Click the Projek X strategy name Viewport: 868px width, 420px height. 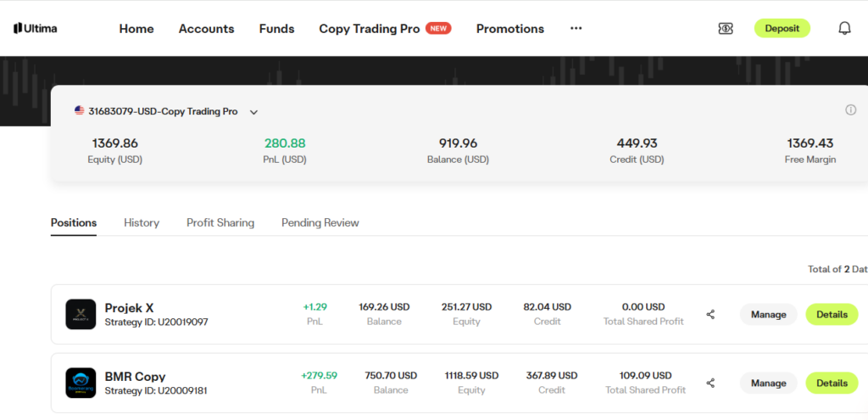129,308
